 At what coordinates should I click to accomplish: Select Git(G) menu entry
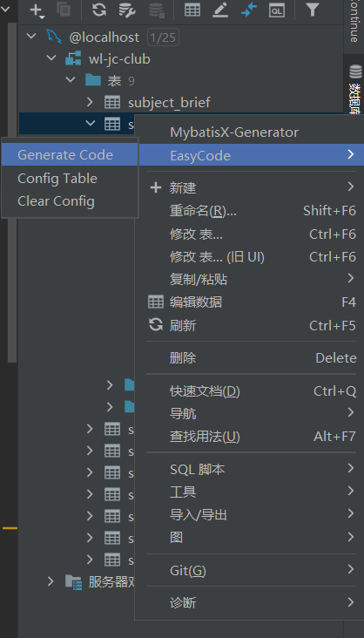pos(251,571)
